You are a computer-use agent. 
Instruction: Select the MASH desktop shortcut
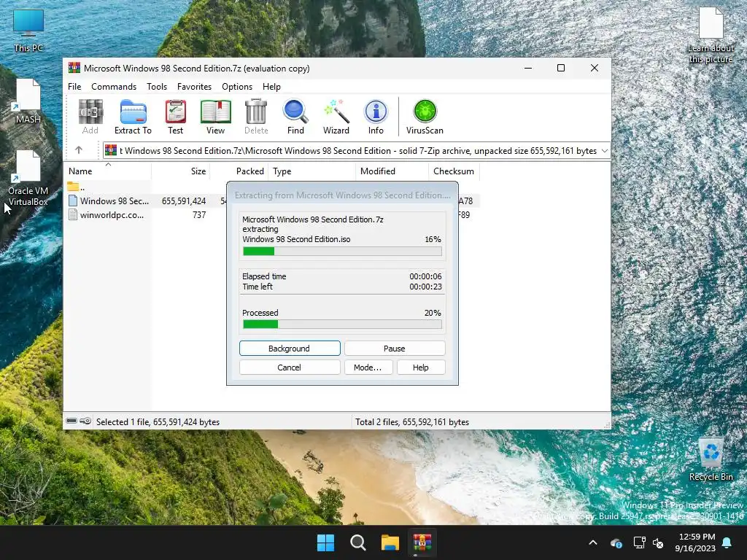[x=28, y=101]
